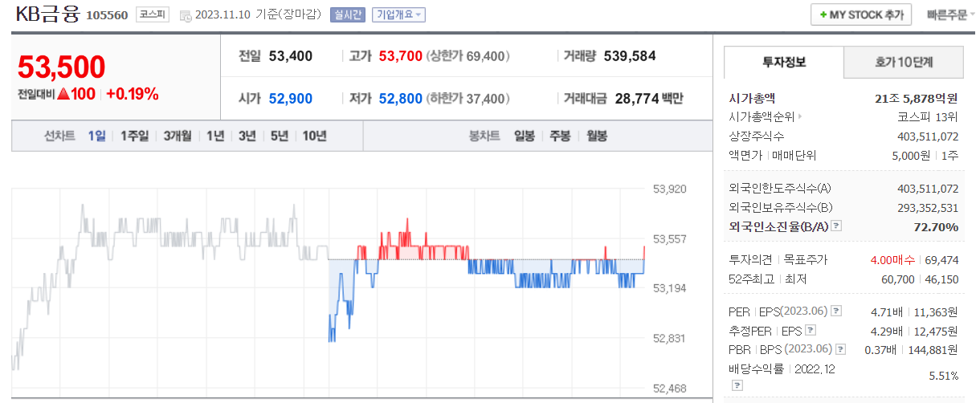Click the red up-triangle next to 100

tap(63, 94)
